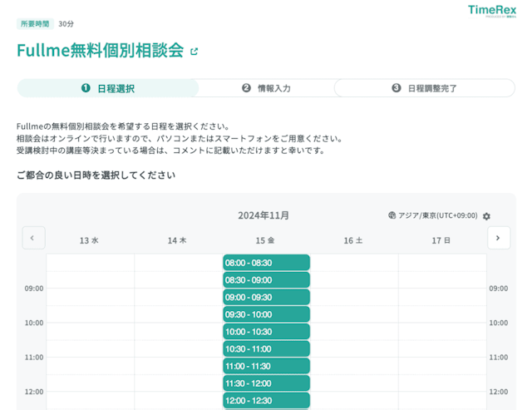The height and width of the screenshot is (410, 532).
Task: Reserve the 12:00 - 12:30 slot
Action: tap(266, 401)
